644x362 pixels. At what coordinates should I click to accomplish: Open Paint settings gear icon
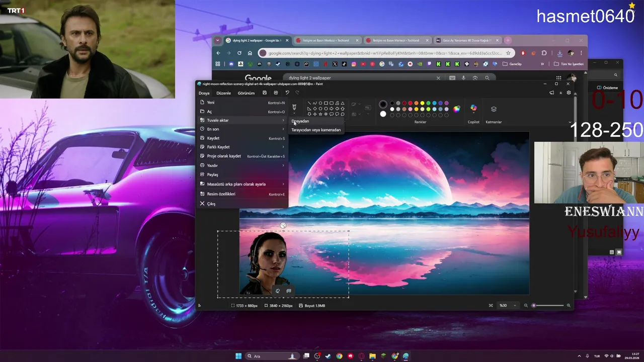pyautogui.click(x=569, y=93)
